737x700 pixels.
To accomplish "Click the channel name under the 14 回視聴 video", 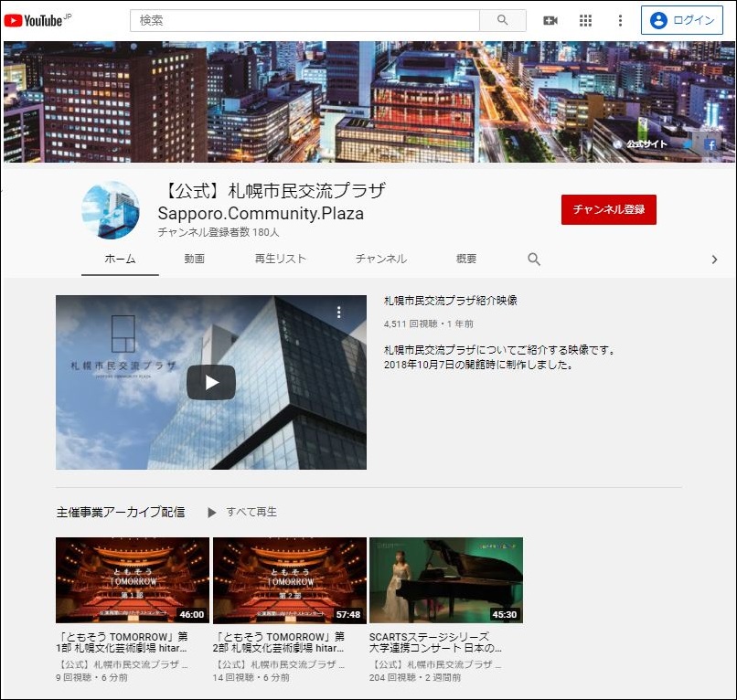I will (x=279, y=664).
